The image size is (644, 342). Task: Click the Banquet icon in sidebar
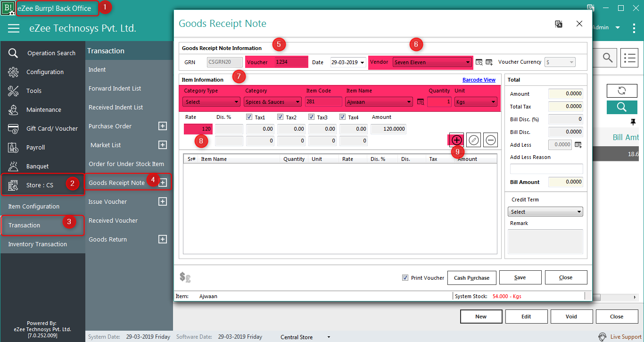(13, 166)
